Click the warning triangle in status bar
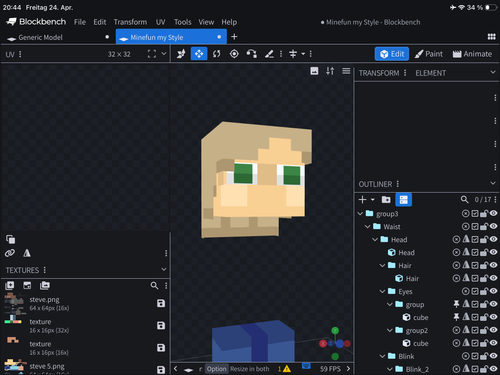The image size is (500, 375). [x=287, y=369]
